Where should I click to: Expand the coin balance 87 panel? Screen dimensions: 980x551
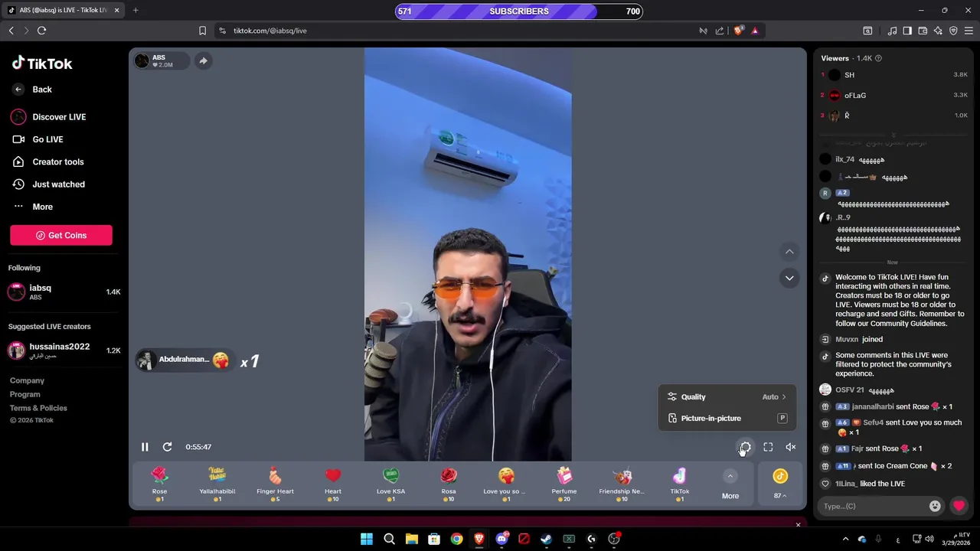pos(780,484)
